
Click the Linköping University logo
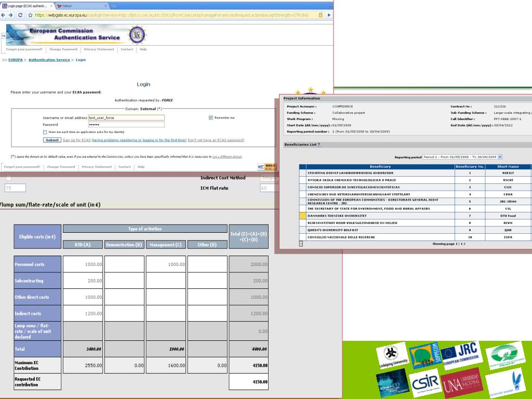click(x=392, y=355)
